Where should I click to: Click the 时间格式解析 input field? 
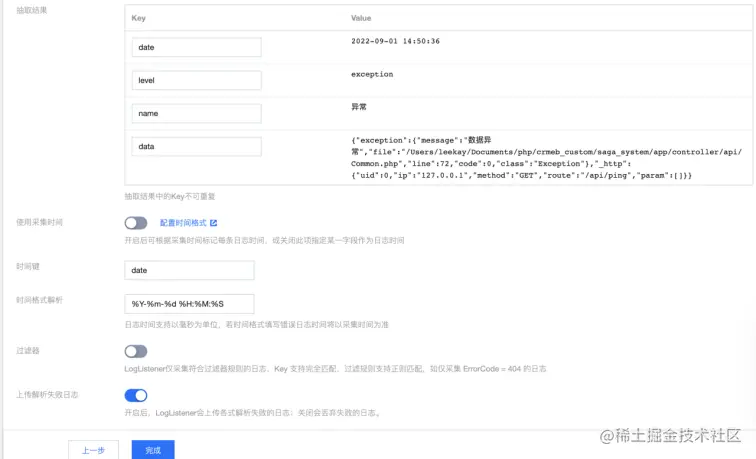[189, 304]
